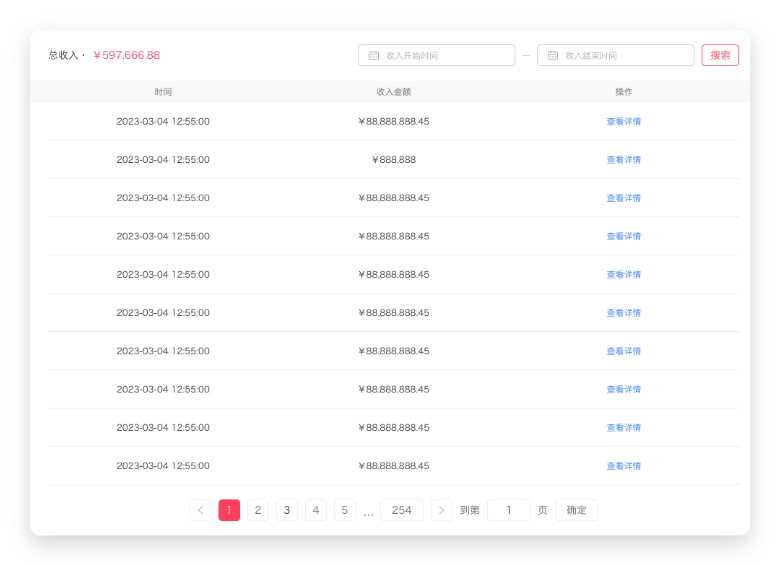Jump to page 3 in pagination
Image resolution: width=780 pixels, height=566 pixels.
coord(287,510)
